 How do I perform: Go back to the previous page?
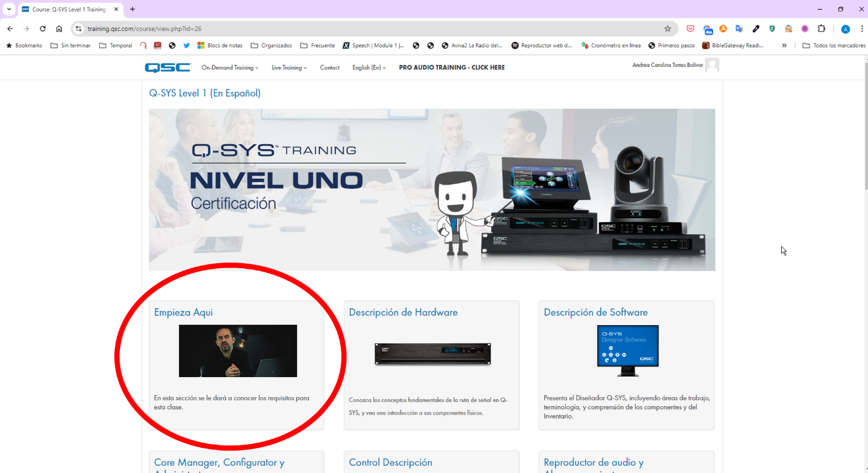[10, 28]
